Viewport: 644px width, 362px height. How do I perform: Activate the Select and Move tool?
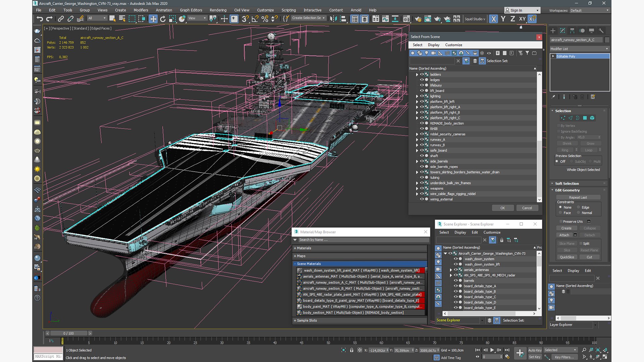[153, 19]
